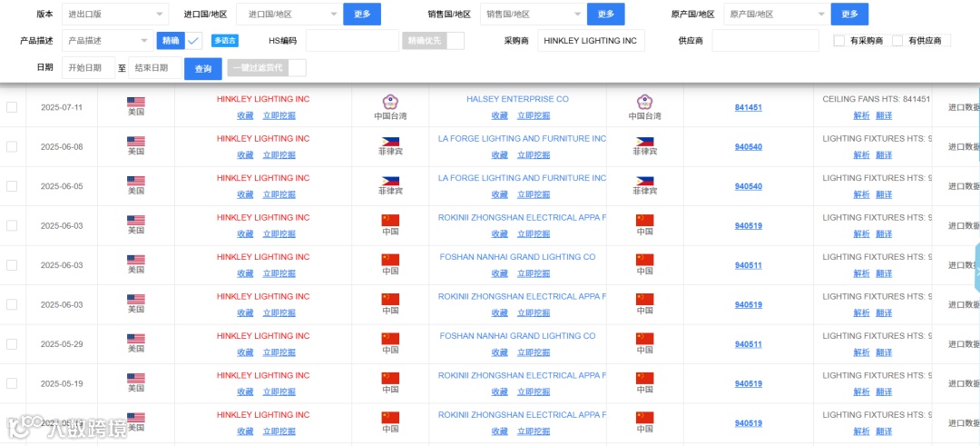This screenshot has width=980, height=446.
Task: Select the checkbox for the 2025-06-08 row
Action: click(x=12, y=146)
